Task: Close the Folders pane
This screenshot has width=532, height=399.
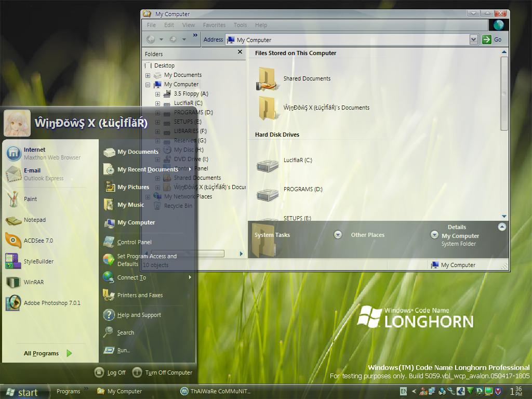Action: click(x=240, y=52)
